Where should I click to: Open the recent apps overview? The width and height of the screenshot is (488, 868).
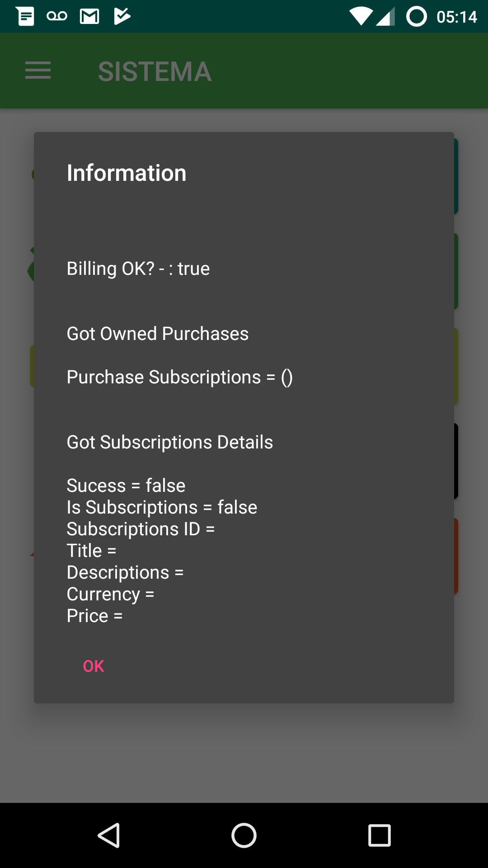click(x=379, y=835)
